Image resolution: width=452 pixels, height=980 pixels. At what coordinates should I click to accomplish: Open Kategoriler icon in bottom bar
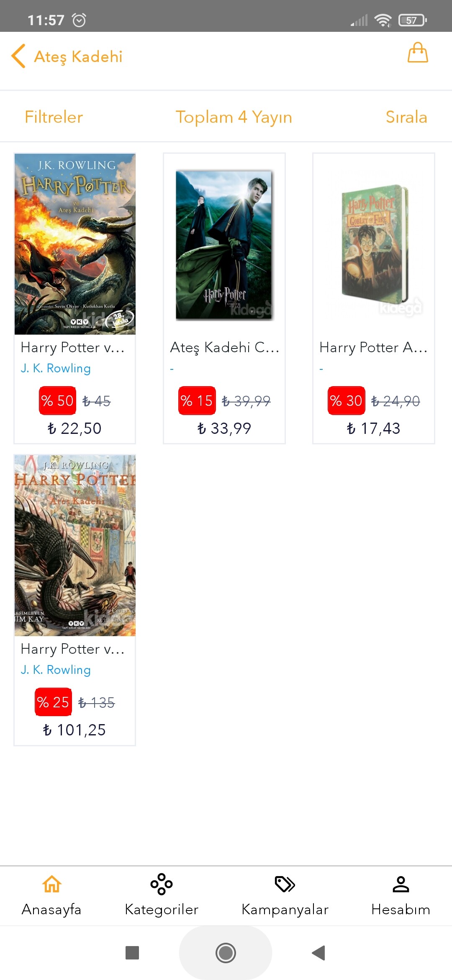[162, 884]
